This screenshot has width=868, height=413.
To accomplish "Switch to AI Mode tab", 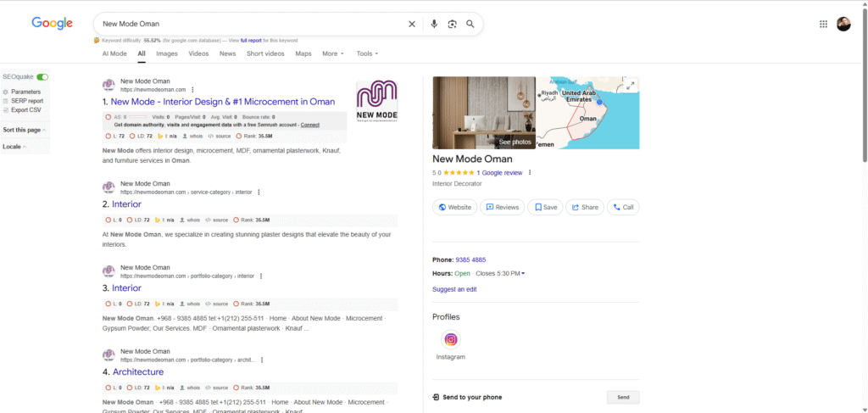I will pos(114,53).
